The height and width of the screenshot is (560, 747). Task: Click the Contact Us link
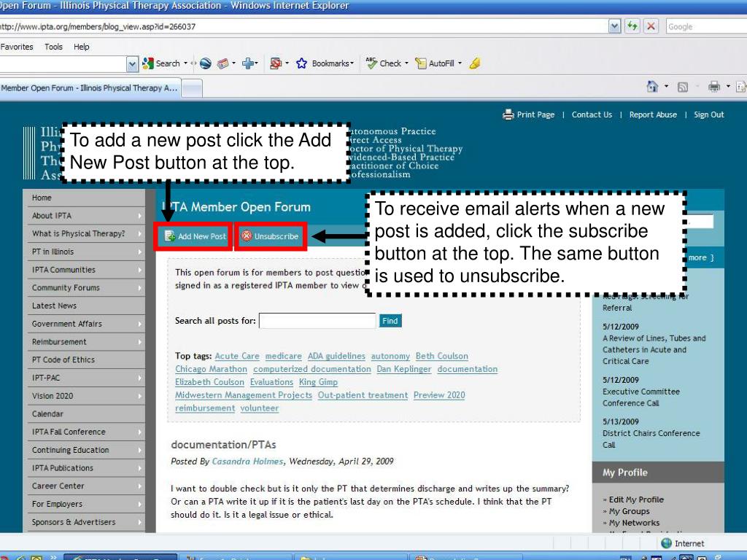click(592, 114)
